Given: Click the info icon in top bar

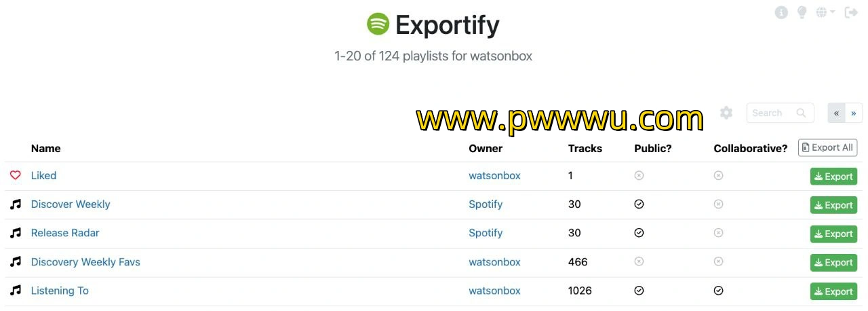Looking at the screenshot, I should coord(781,13).
